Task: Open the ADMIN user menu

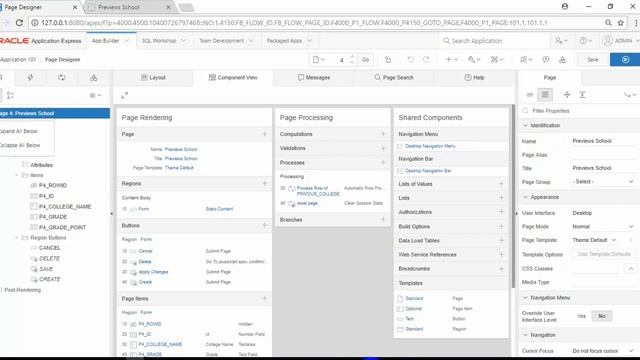Action: click(x=620, y=41)
